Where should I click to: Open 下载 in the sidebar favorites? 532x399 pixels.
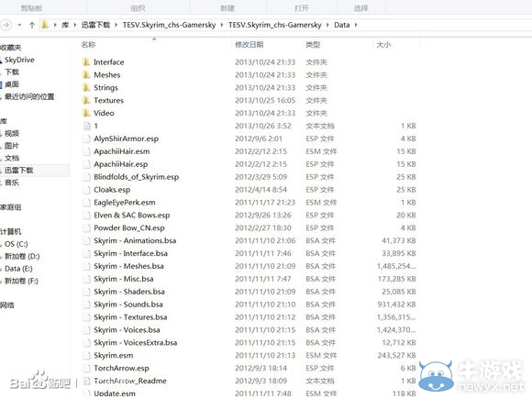point(12,72)
